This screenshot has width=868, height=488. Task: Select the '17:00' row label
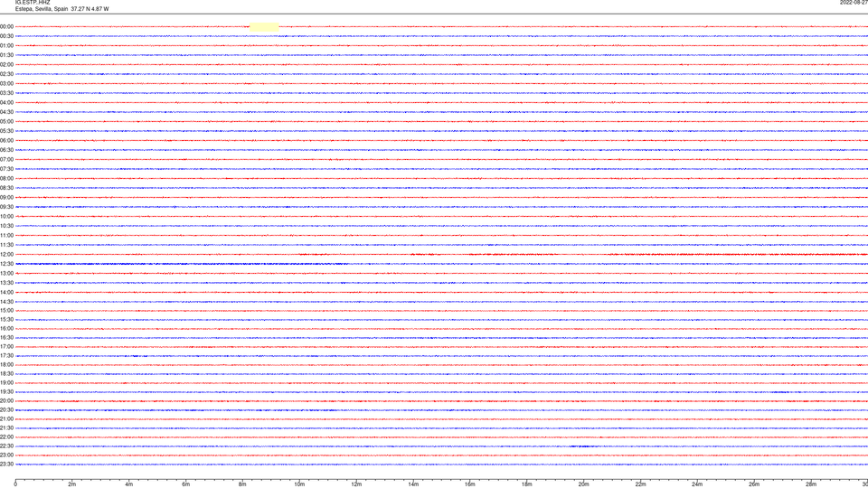6,347
